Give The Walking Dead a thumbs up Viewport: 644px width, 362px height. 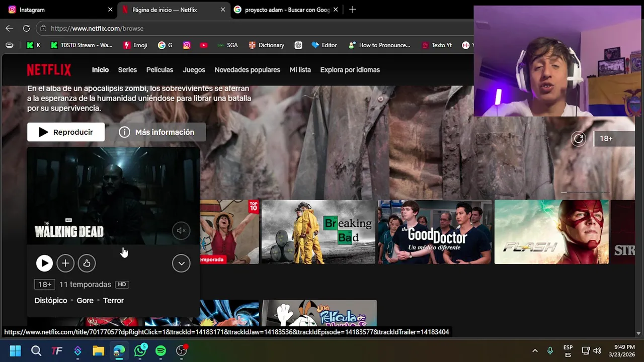(x=87, y=263)
